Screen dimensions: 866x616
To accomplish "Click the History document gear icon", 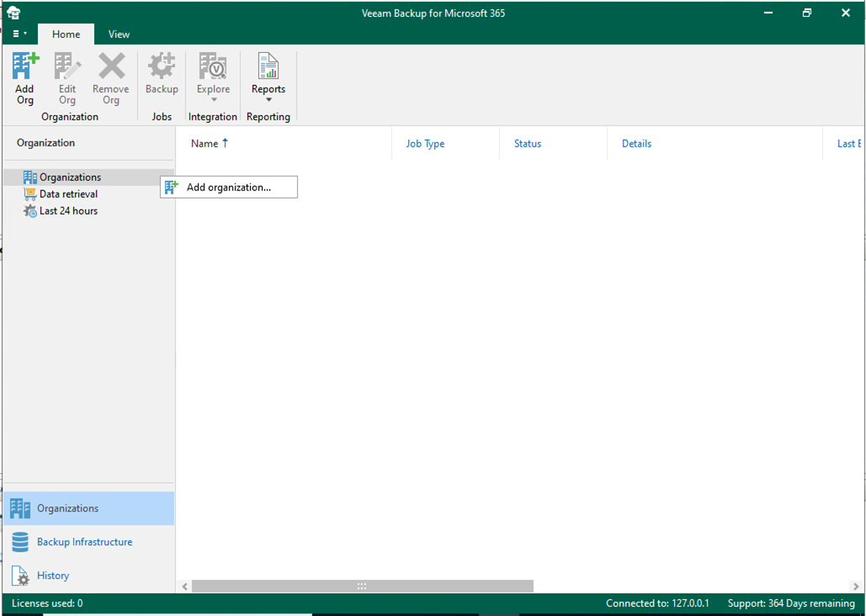I will pyautogui.click(x=20, y=576).
